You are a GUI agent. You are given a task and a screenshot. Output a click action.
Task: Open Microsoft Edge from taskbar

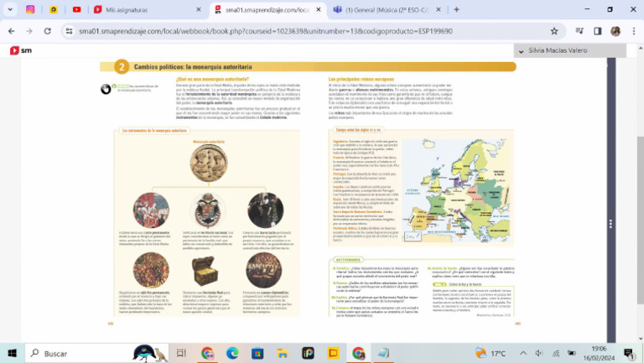pyautogui.click(x=232, y=353)
